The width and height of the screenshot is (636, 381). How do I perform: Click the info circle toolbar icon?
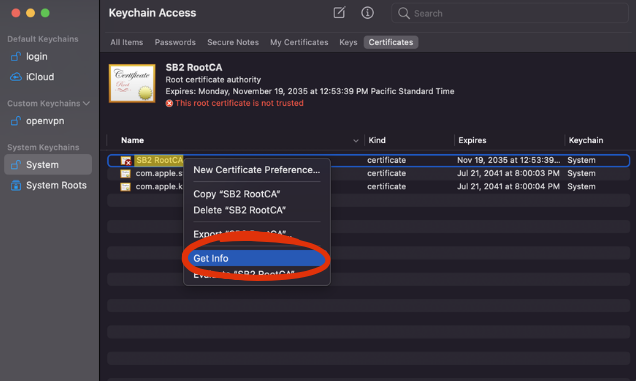[x=367, y=13]
